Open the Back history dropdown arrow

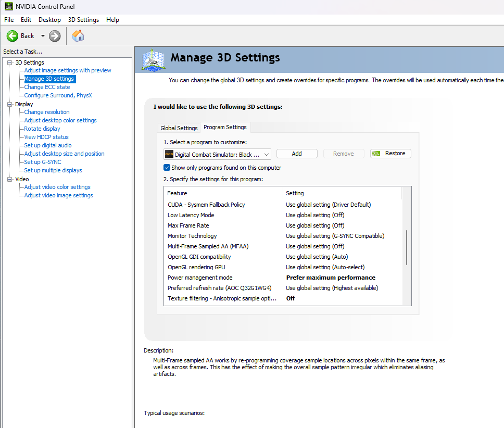click(43, 36)
